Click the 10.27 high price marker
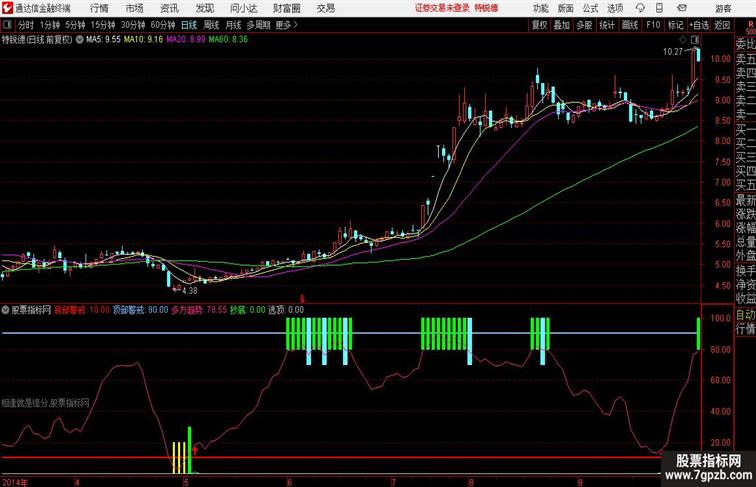This screenshot has height=487, width=756. click(673, 52)
